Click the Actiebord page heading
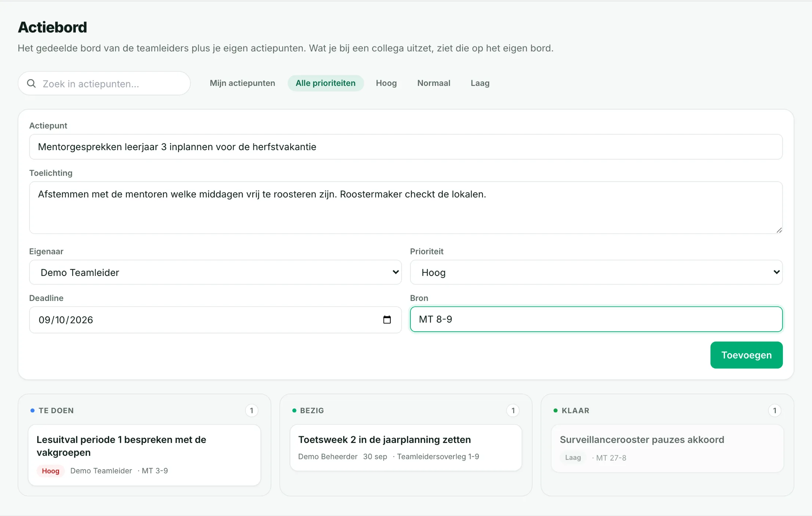 52,27
